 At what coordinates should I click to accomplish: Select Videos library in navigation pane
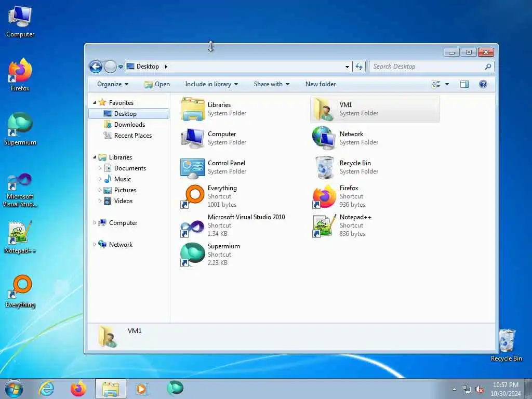[123, 201]
